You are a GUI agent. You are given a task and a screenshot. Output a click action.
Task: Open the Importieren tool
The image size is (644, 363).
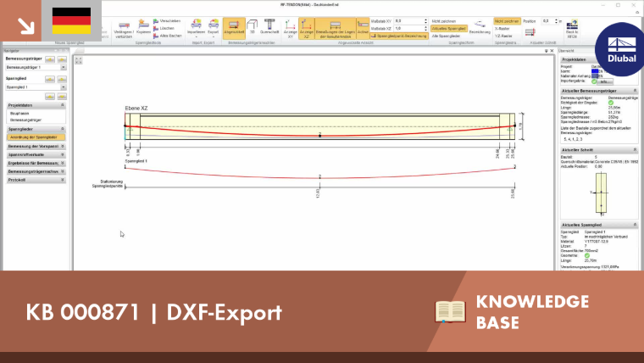click(196, 27)
